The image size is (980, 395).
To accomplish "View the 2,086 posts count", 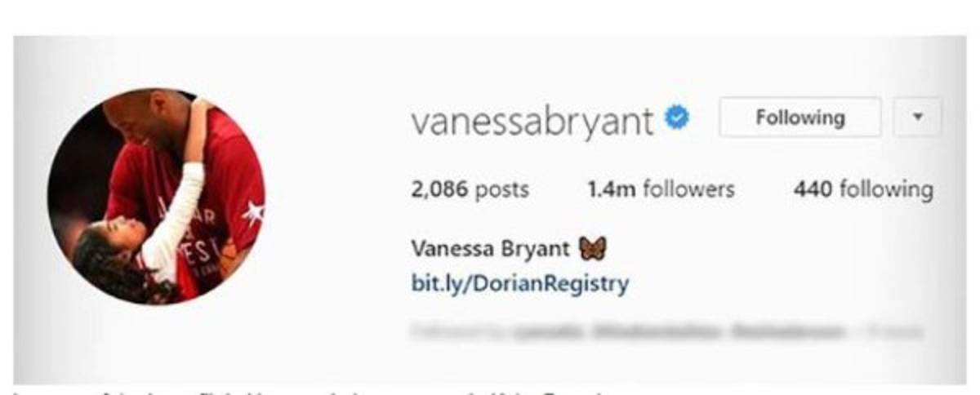I will coord(470,190).
